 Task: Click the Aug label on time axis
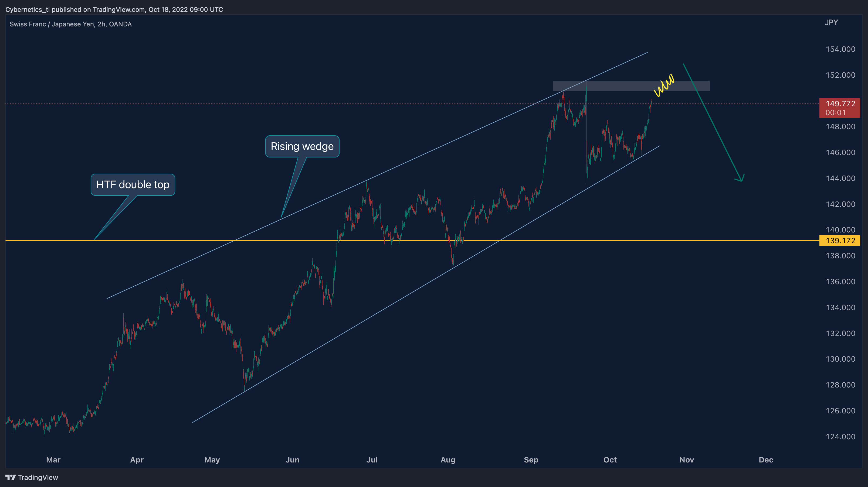(x=448, y=460)
